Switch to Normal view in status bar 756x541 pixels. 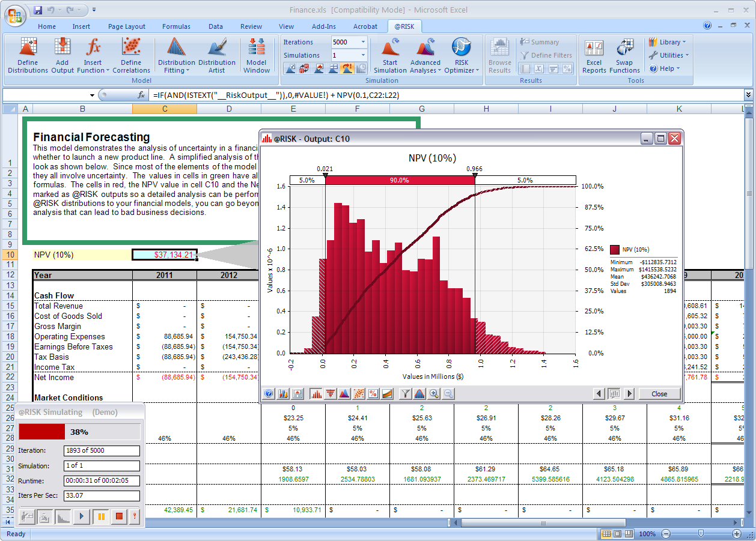tap(607, 534)
